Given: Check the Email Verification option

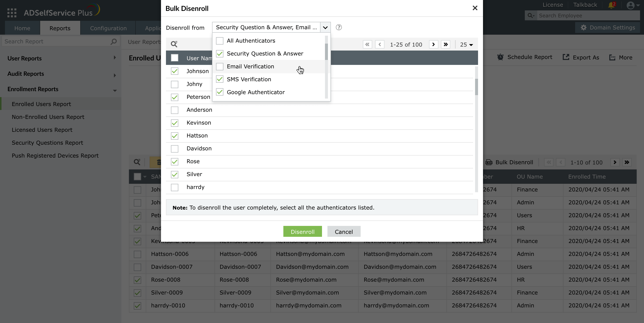Looking at the screenshot, I should [x=219, y=66].
